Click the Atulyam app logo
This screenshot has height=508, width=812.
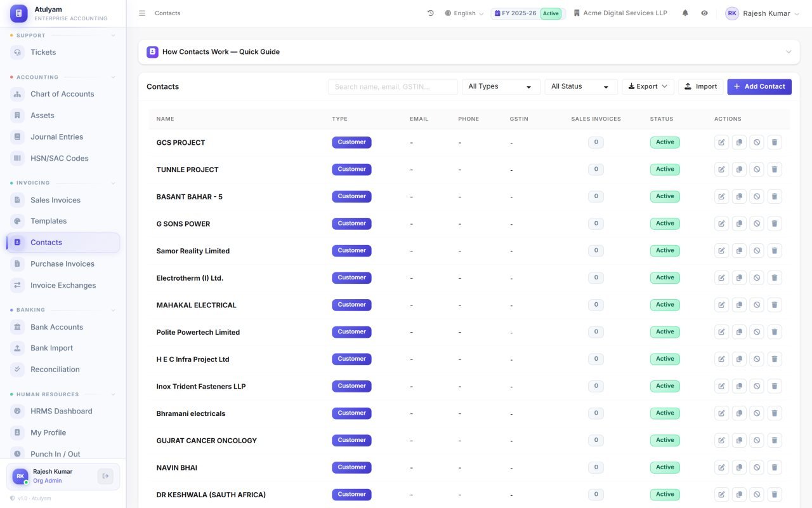click(19, 13)
